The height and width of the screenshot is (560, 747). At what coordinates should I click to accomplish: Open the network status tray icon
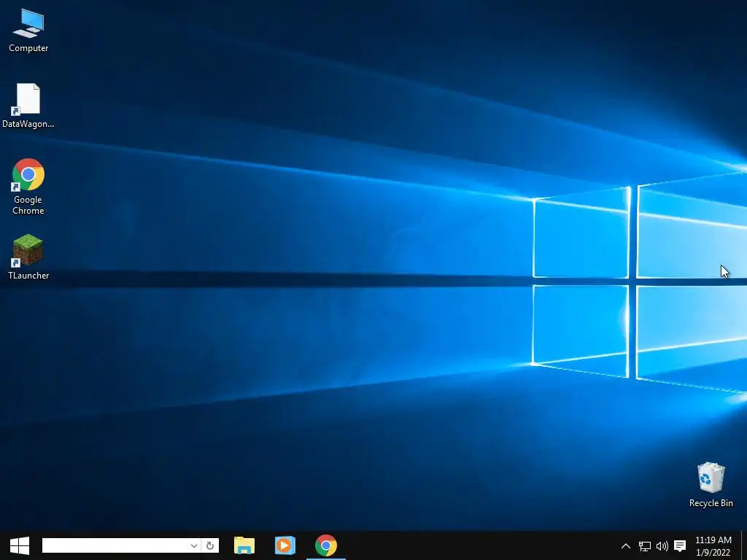645,546
